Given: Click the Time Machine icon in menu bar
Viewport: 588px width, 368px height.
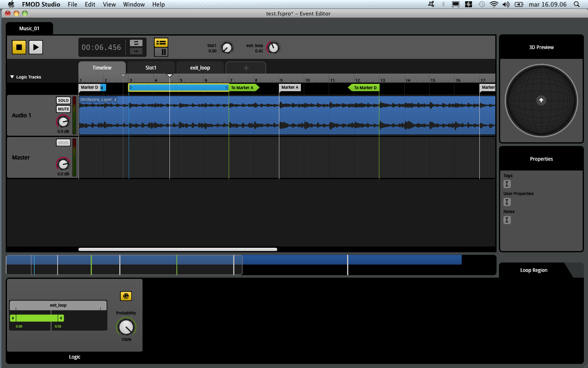Looking at the screenshot, I should pos(482,4).
